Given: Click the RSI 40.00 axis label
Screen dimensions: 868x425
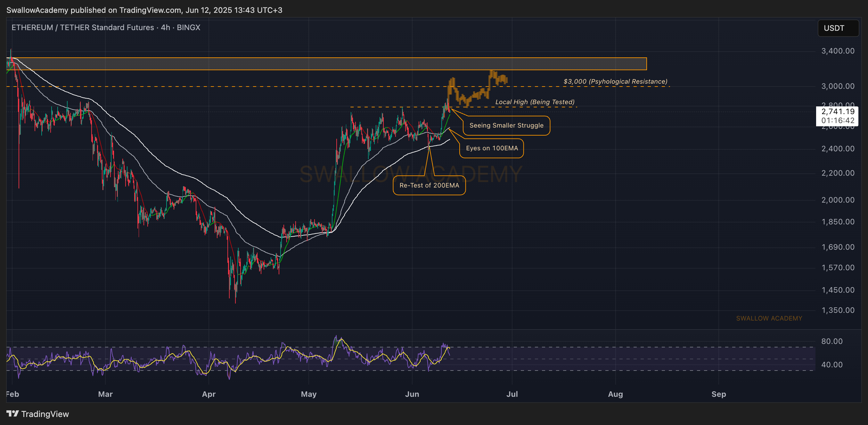Looking at the screenshot, I should click(831, 365).
